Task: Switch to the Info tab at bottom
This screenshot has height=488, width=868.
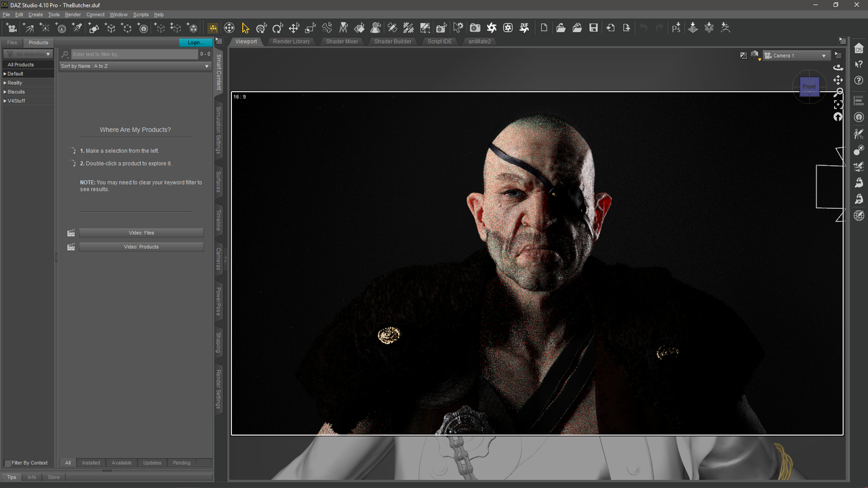Action: click(x=32, y=477)
